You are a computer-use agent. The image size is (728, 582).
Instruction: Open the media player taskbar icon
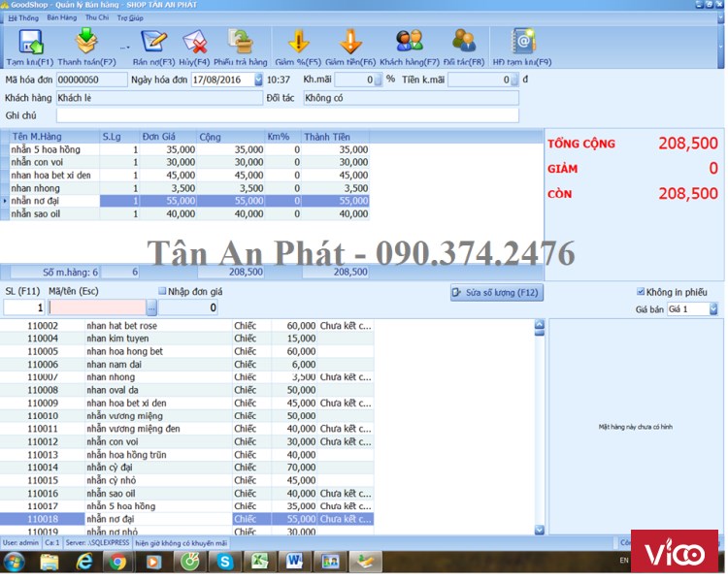click(152, 563)
